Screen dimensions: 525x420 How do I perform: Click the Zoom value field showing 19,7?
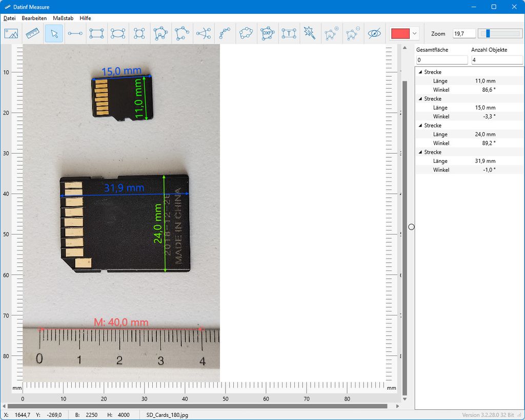tap(463, 33)
